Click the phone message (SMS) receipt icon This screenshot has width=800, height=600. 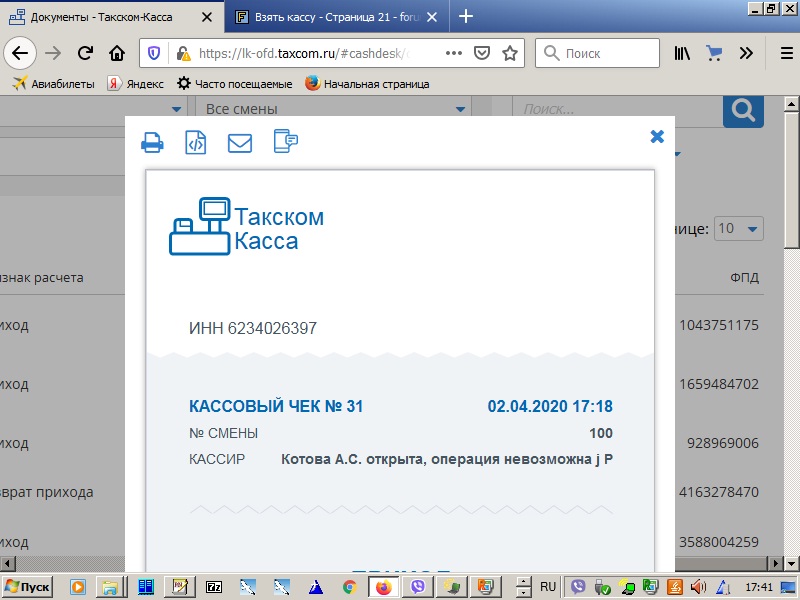pyautogui.click(x=286, y=141)
